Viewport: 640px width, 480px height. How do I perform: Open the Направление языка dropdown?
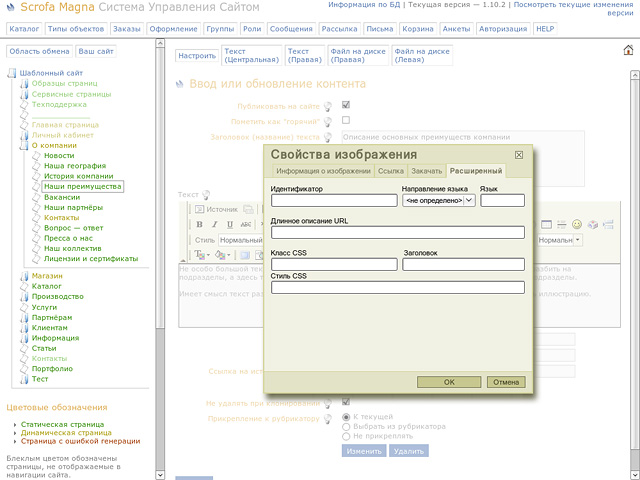438,200
